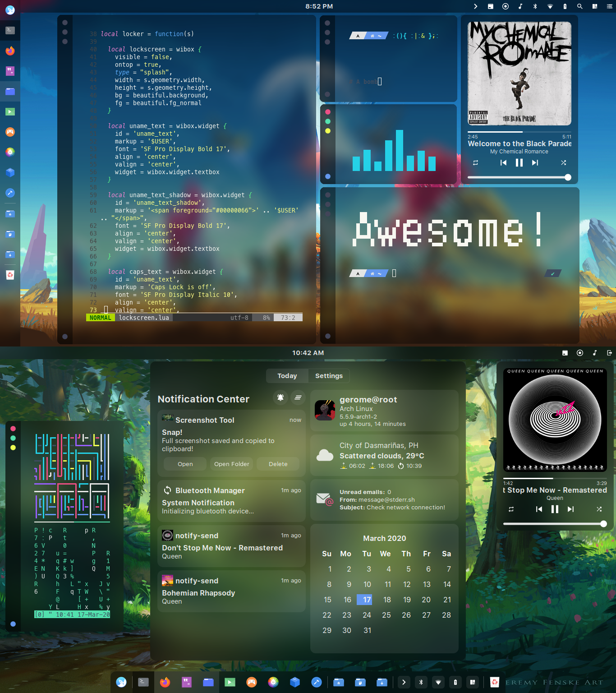Open the home folder in the left dock
Screen dimensions: 616x693
pyautogui.click(x=10, y=214)
